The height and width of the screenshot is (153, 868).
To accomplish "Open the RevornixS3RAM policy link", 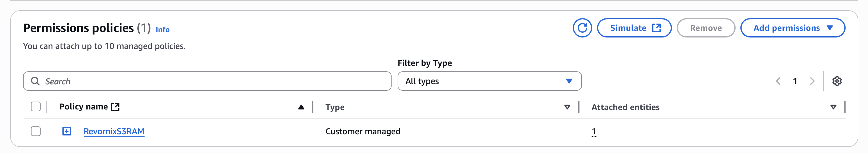I will click(114, 131).
